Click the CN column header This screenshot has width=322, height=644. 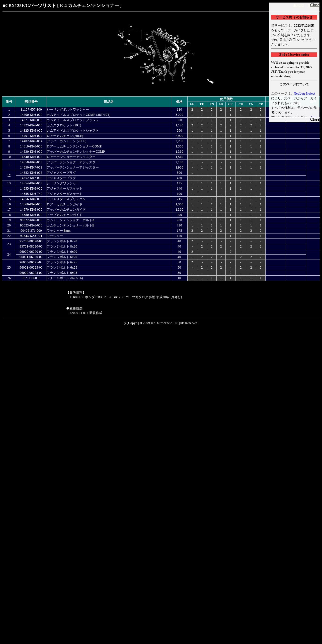click(251, 104)
